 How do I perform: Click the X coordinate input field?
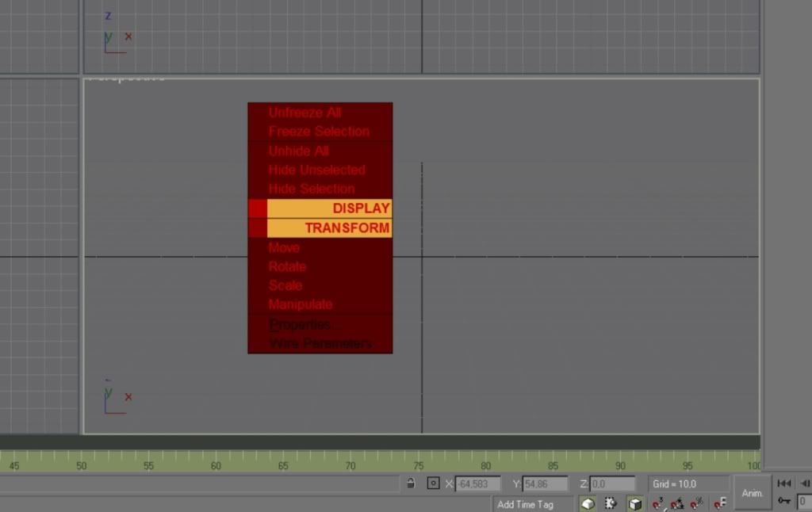pyautogui.click(x=477, y=484)
